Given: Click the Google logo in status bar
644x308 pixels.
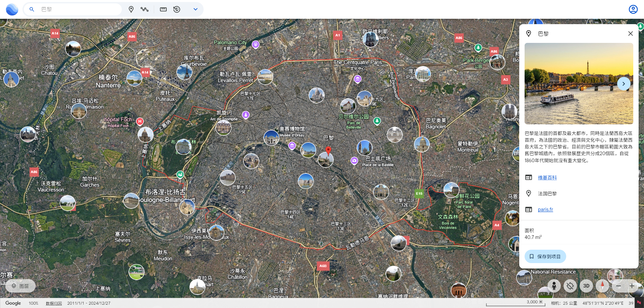Looking at the screenshot, I should (x=13, y=303).
